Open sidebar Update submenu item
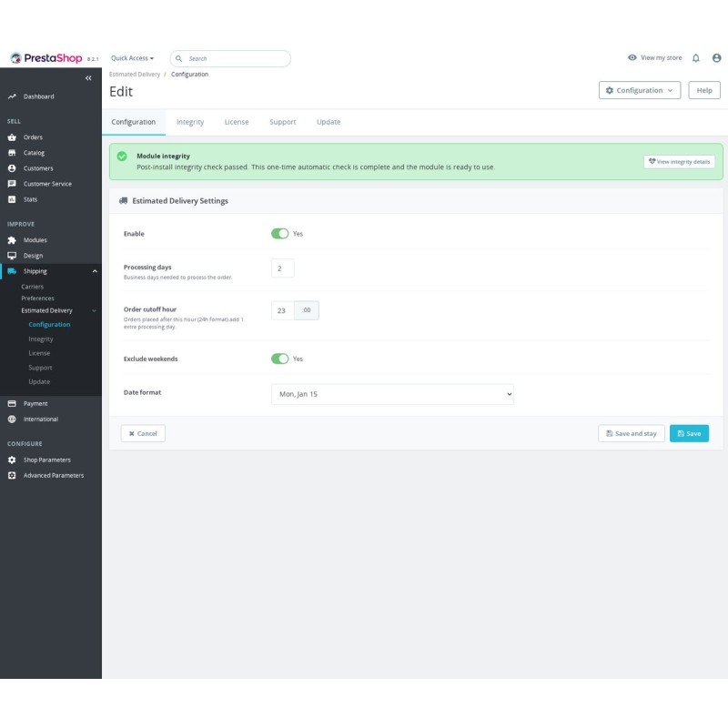The image size is (728, 728). [x=39, y=381]
